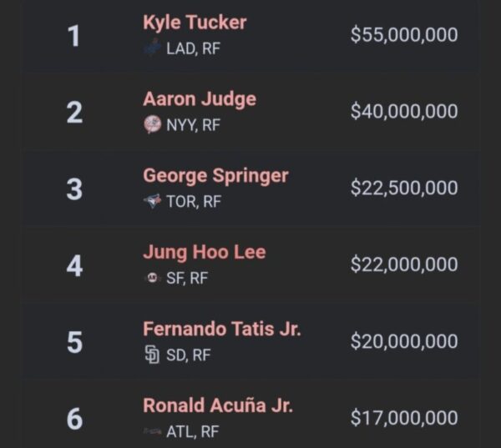Click the Giants logo beside SF, RF
Viewport: 501px width, 448px height.
pyautogui.click(x=152, y=279)
